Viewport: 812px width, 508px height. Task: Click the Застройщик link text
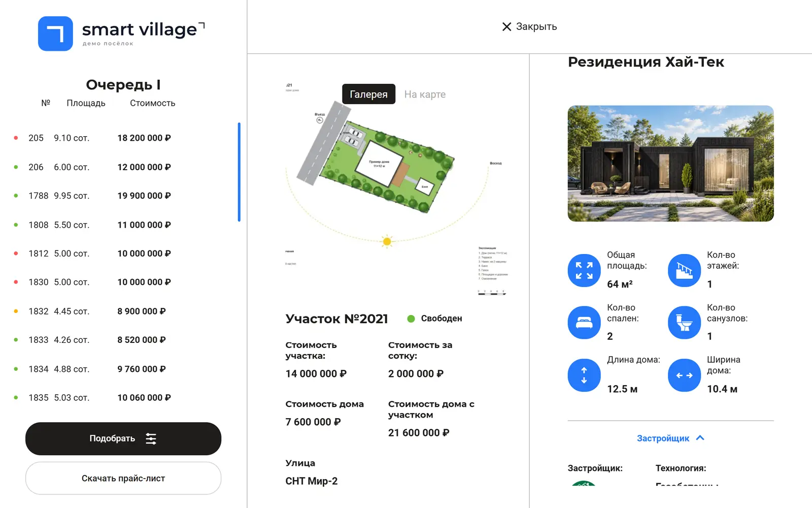coord(663,438)
